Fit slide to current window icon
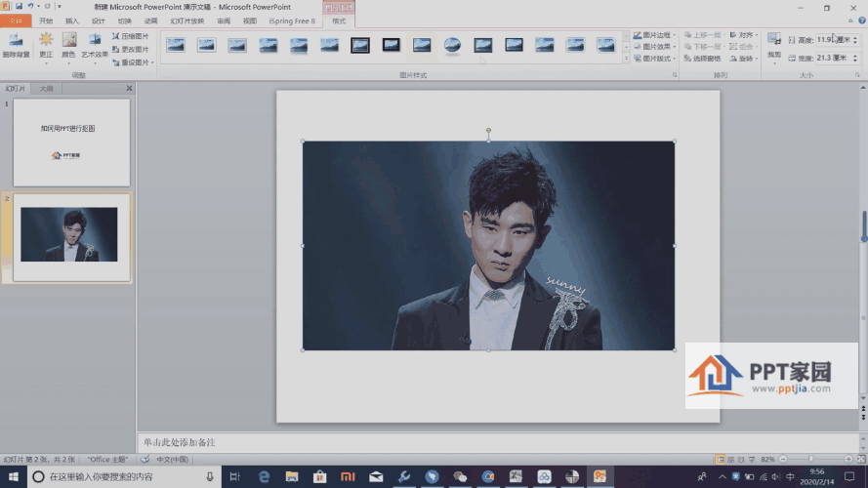This screenshot has height=488, width=868. tap(861, 460)
